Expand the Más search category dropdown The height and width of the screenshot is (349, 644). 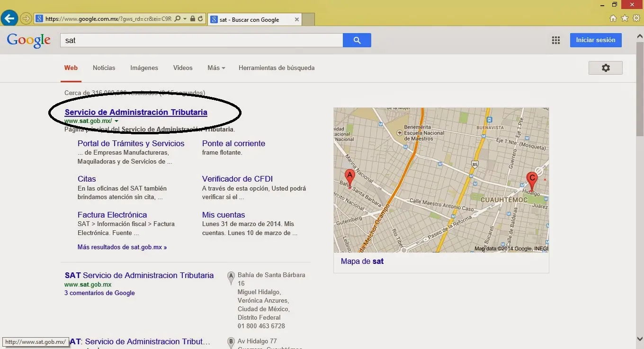pyautogui.click(x=216, y=68)
